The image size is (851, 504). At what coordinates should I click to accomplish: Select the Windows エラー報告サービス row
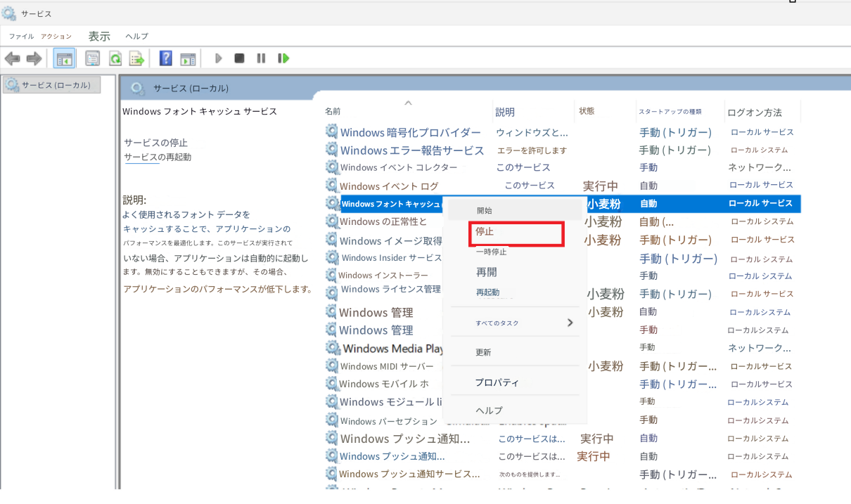(563, 150)
